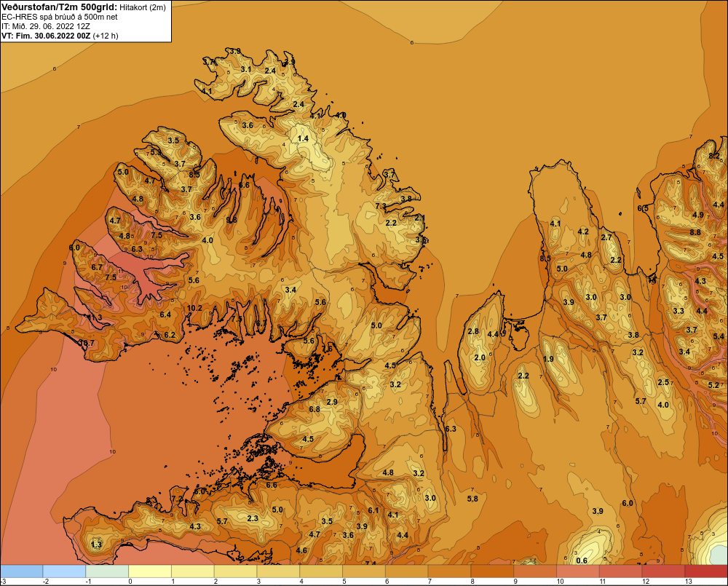This screenshot has height=586, width=728.
Task: Click the 'EC-HRES spá brúuð á 500m net' line
Action: pos(60,17)
